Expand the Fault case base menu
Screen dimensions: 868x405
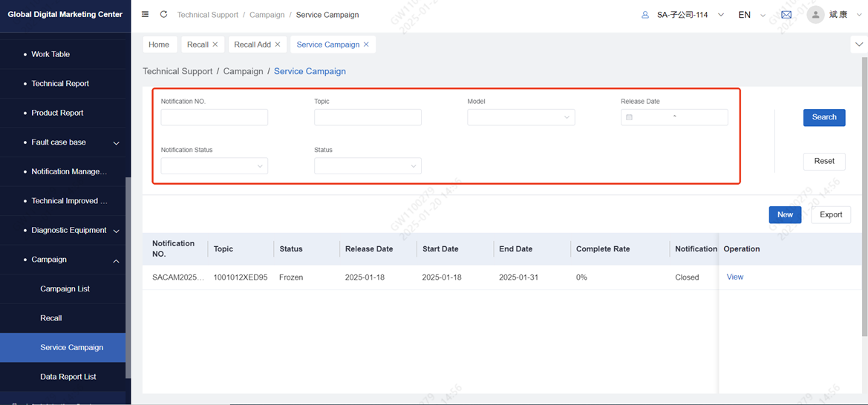pos(116,142)
